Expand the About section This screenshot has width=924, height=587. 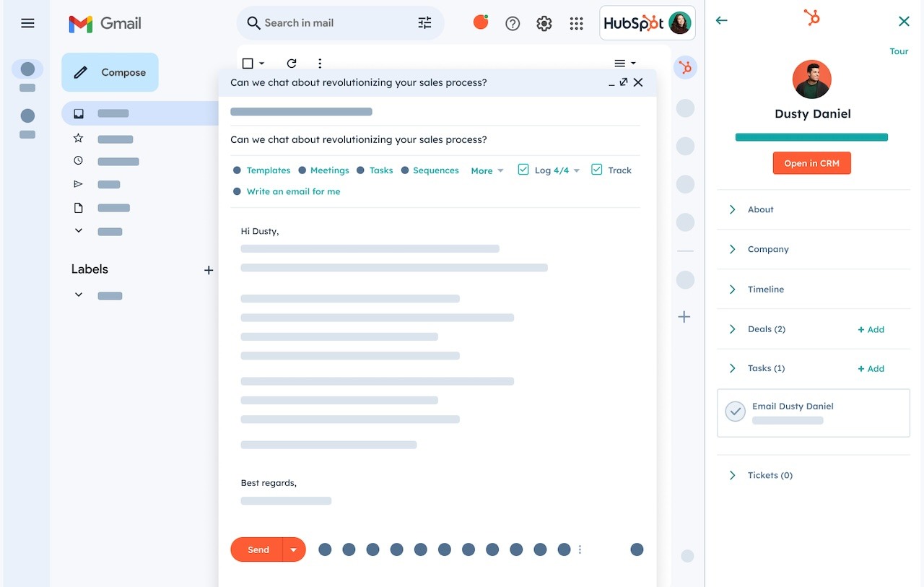pyautogui.click(x=733, y=209)
